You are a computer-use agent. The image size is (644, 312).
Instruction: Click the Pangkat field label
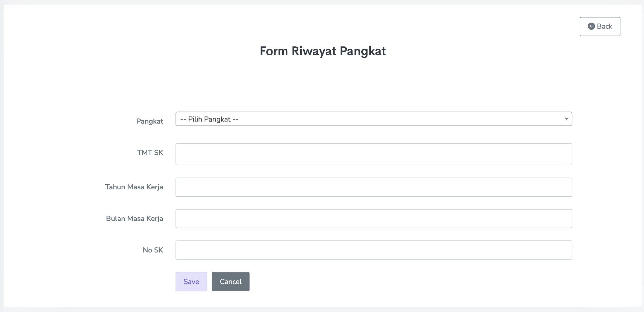coord(150,121)
